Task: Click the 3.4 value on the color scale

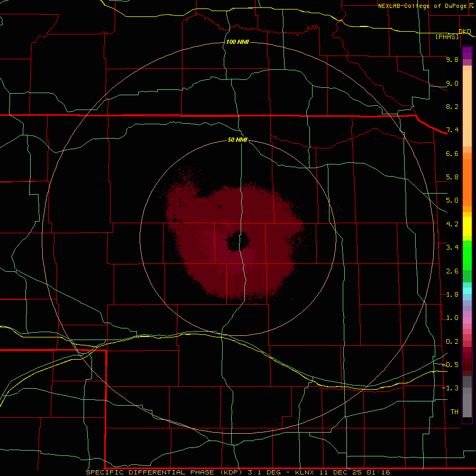Action: [452, 248]
